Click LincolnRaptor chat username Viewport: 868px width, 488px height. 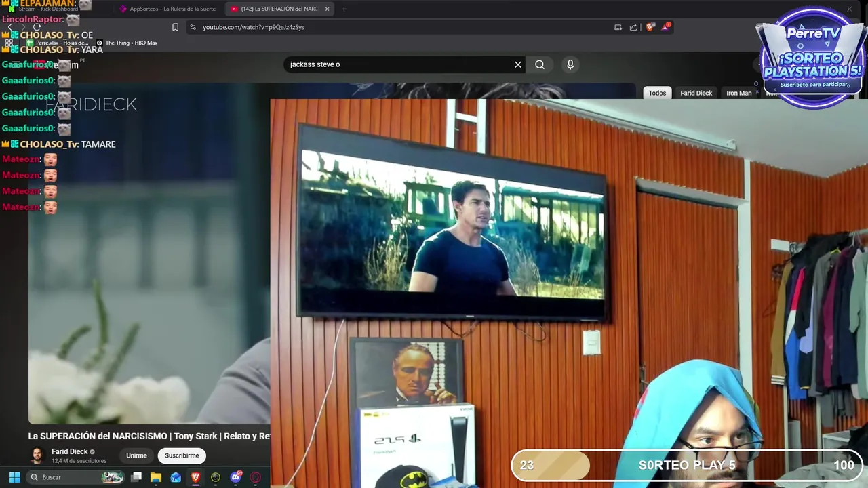pos(33,20)
